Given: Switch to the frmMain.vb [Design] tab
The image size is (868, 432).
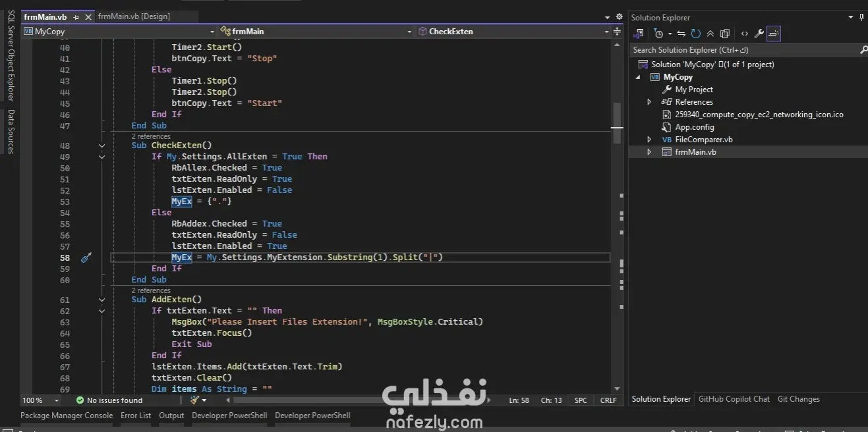Looking at the screenshot, I should click(x=134, y=16).
